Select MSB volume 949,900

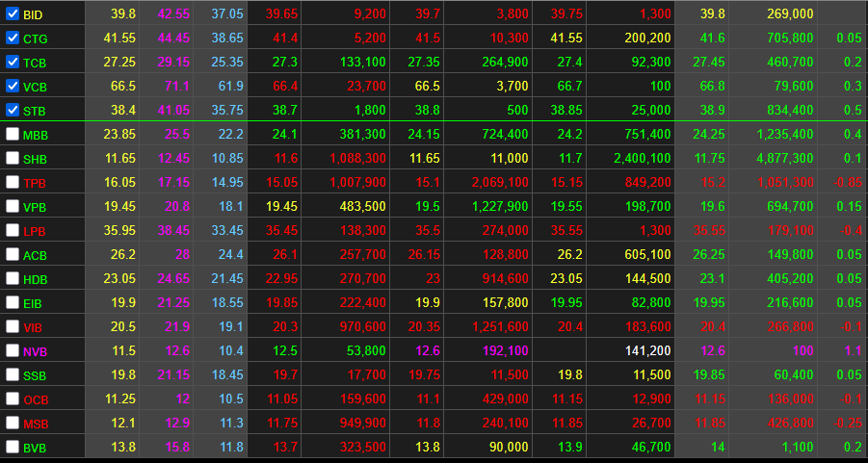[362, 424]
